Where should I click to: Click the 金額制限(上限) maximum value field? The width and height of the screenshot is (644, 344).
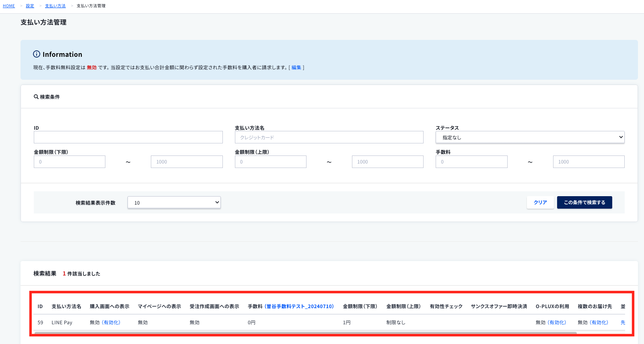point(388,162)
